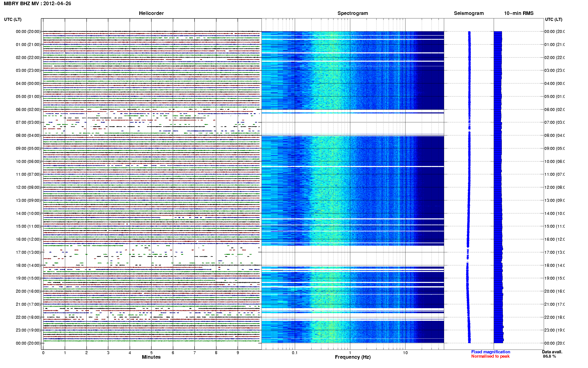Viewport: 588px width, 368px height.
Task: Select '13:00 (09:00)' on the left time axis
Action: (x=28, y=200)
